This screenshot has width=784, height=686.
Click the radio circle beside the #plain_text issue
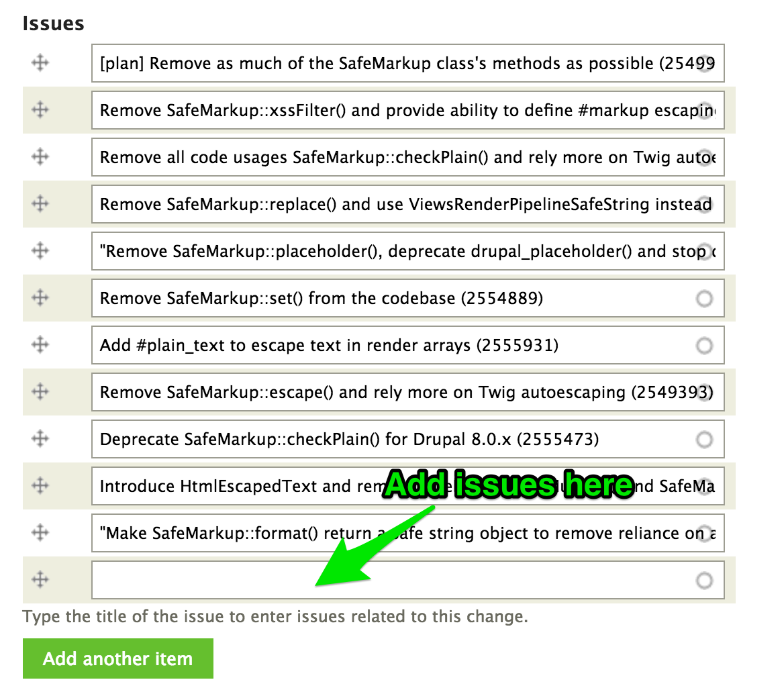pos(704,345)
